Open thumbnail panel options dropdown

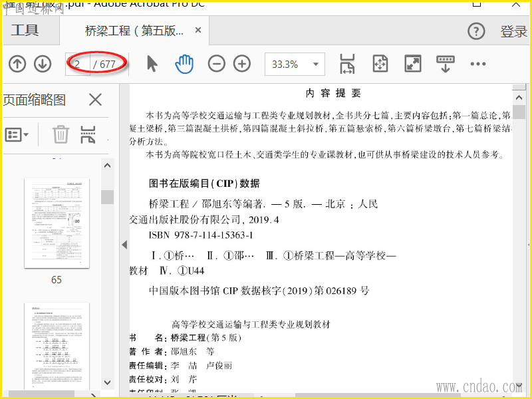coord(17,135)
